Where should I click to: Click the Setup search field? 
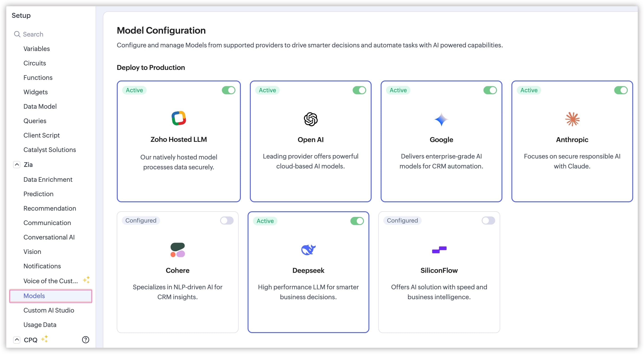coord(51,34)
